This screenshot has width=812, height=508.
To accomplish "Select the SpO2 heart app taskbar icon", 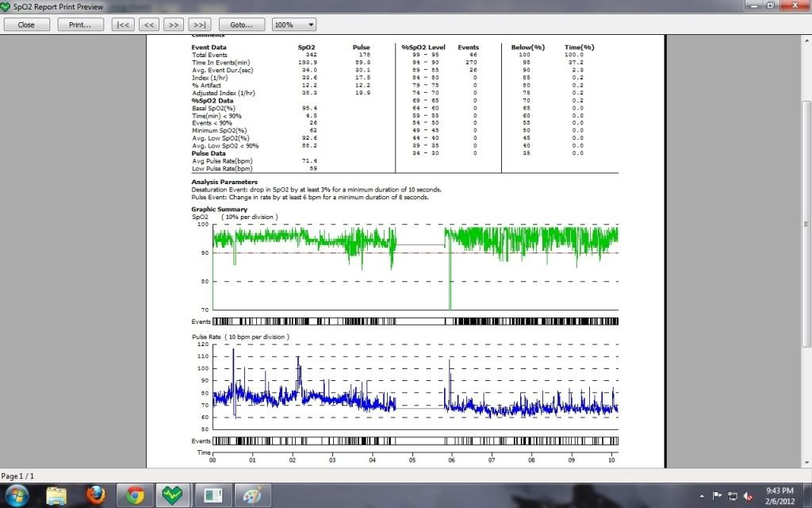I will click(172, 495).
